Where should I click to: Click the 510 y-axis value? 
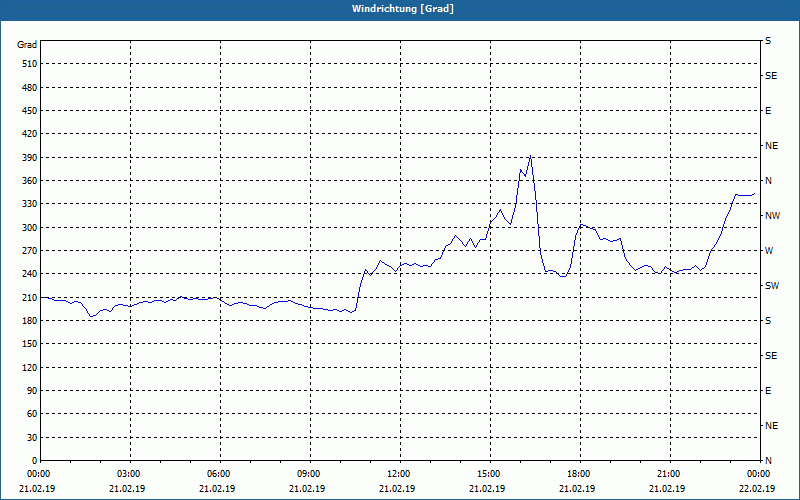(30, 64)
